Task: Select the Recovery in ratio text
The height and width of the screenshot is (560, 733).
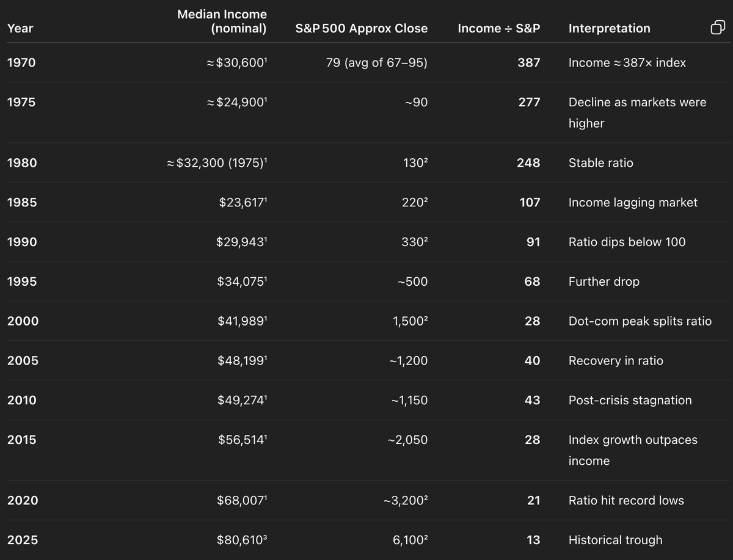Action: (616, 360)
